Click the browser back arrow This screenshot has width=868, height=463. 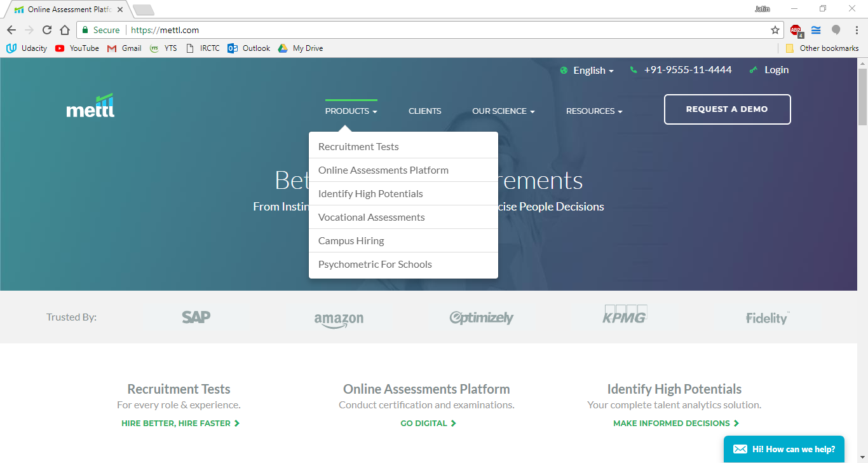[x=11, y=30]
